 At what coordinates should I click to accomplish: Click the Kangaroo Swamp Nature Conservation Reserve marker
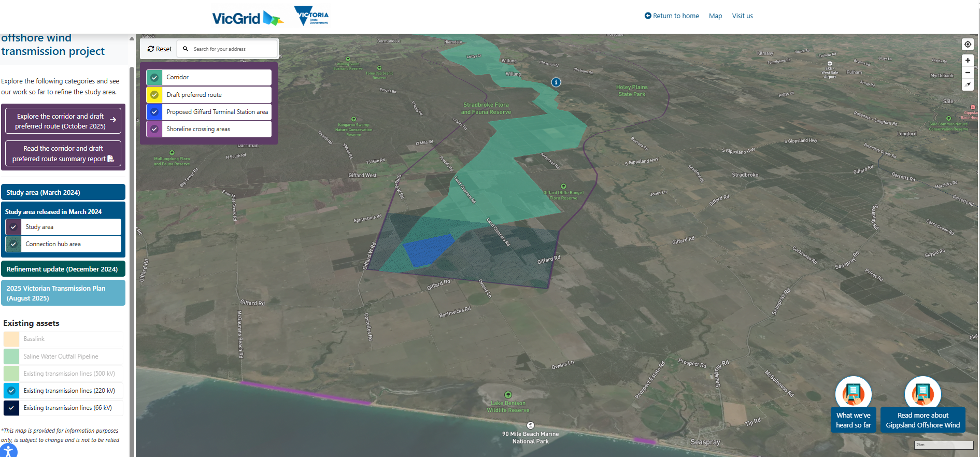tap(353, 119)
